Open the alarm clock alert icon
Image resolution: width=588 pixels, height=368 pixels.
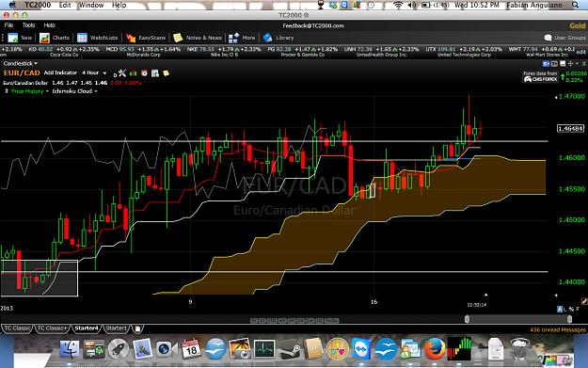click(144, 73)
